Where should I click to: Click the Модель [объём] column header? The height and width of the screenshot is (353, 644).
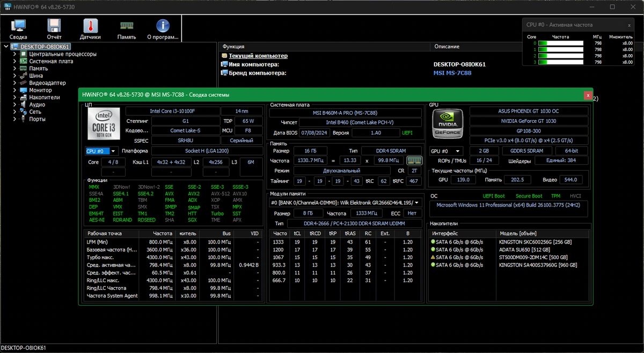coord(544,233)
